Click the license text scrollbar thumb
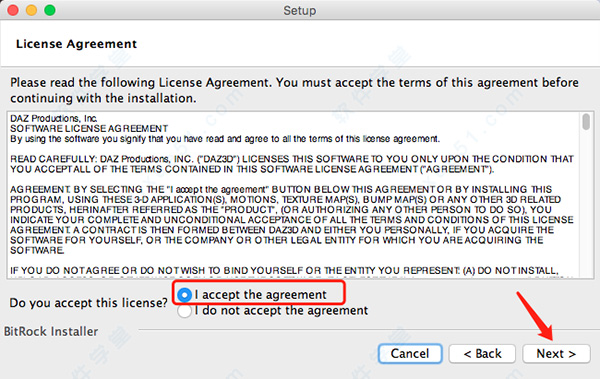 [586, 122]
